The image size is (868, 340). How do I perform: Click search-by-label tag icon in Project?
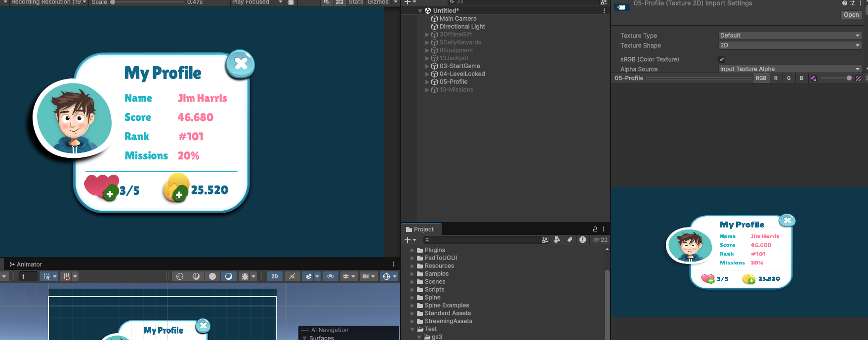pyautogui.click(x=570, y=240)
